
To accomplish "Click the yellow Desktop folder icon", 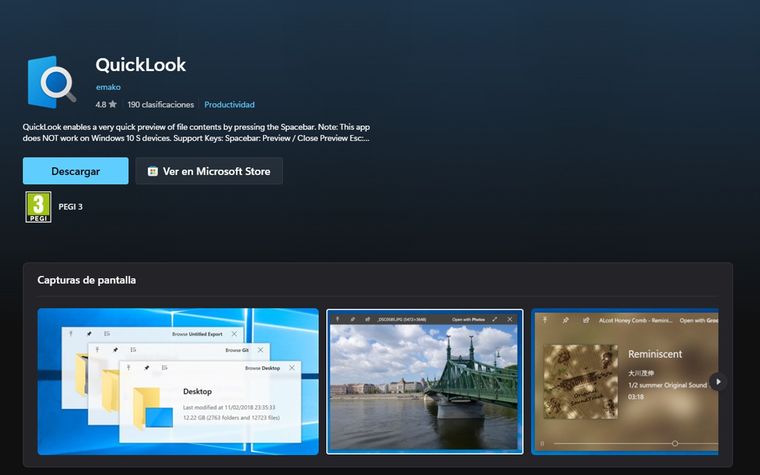I will 153,408.
